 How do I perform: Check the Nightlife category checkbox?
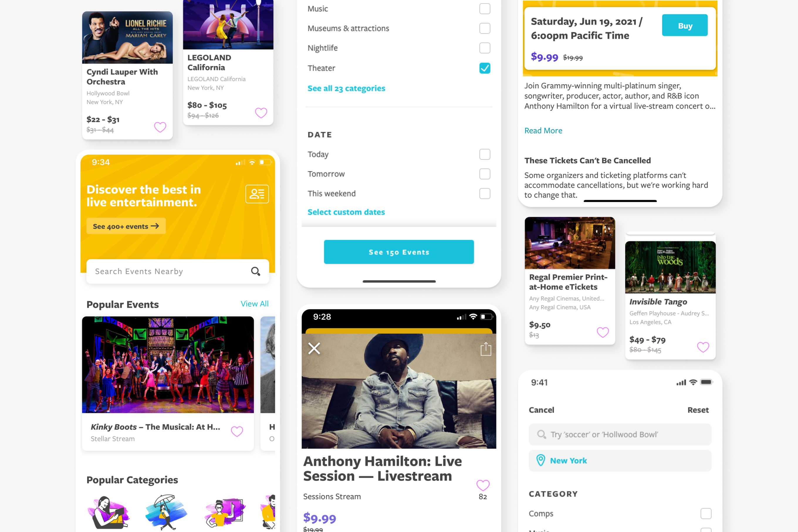(485, 48)
